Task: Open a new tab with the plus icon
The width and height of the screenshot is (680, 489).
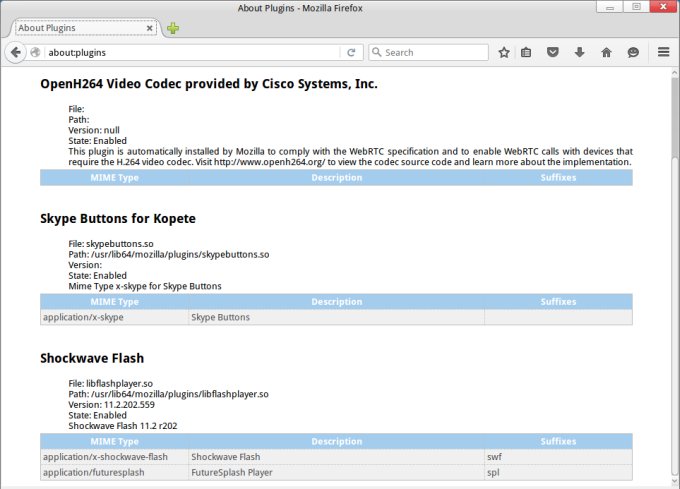Action: click(x=173, y=28)
